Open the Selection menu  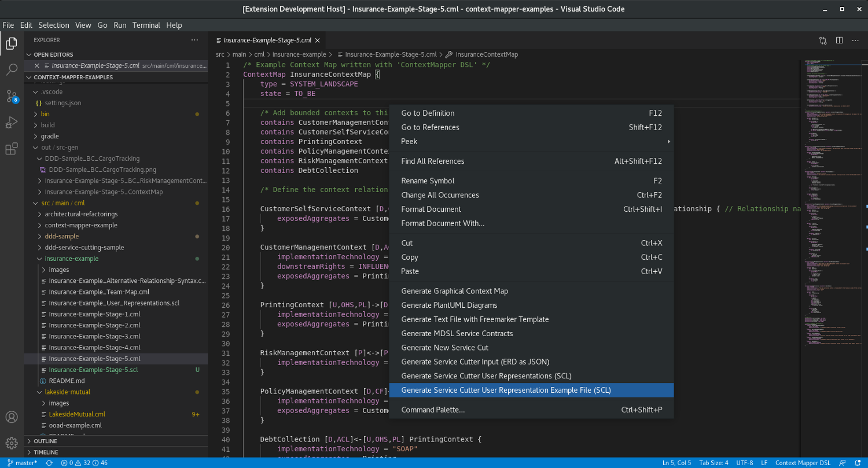coord(54,25)
